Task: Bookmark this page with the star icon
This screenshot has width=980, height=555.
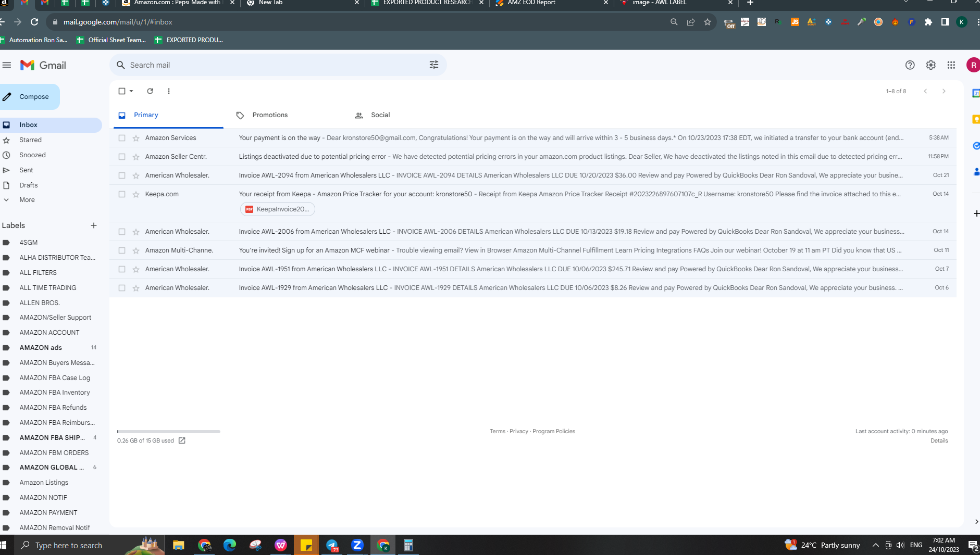Action: tap(708, 22)
